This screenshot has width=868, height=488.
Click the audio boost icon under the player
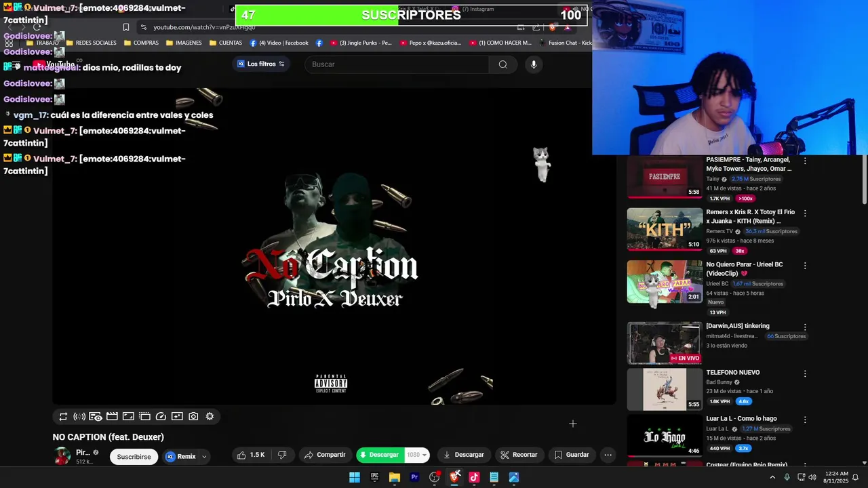click(x=79, y=417)
